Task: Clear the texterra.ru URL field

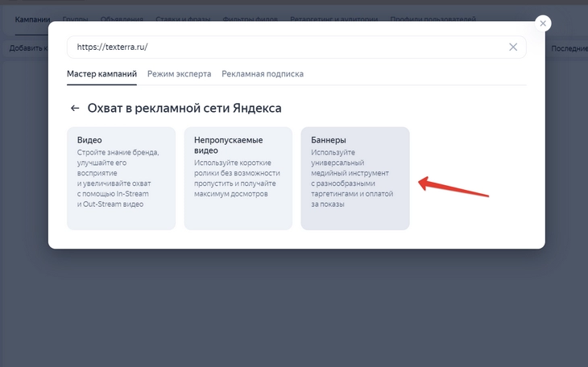Action: pyautogui.click(x=513, y=47)
